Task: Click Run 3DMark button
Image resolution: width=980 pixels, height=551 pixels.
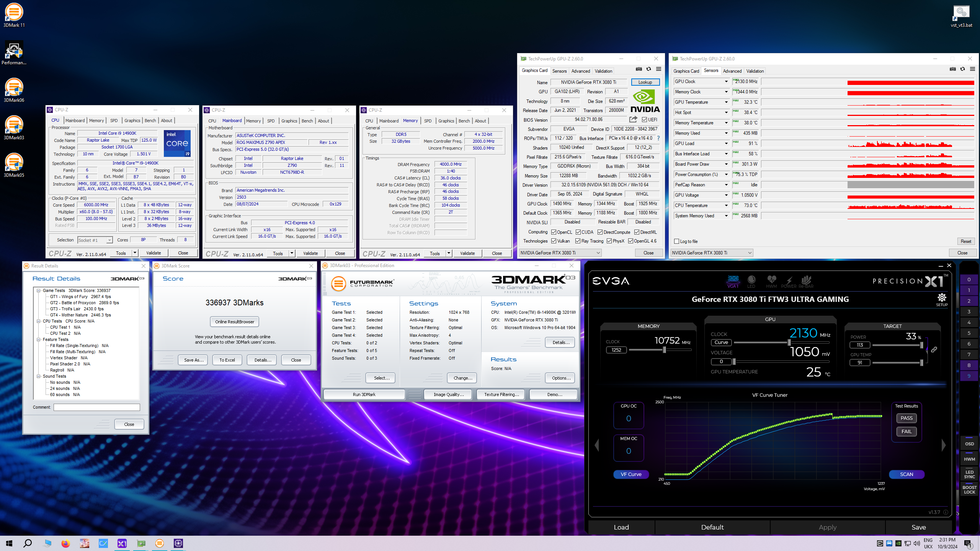Action: 364,395
